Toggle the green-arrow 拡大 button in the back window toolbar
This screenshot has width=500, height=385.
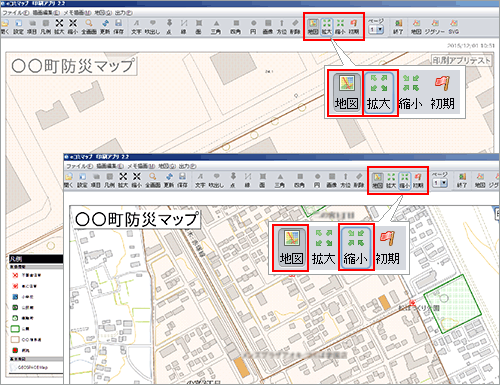(327, 27)
